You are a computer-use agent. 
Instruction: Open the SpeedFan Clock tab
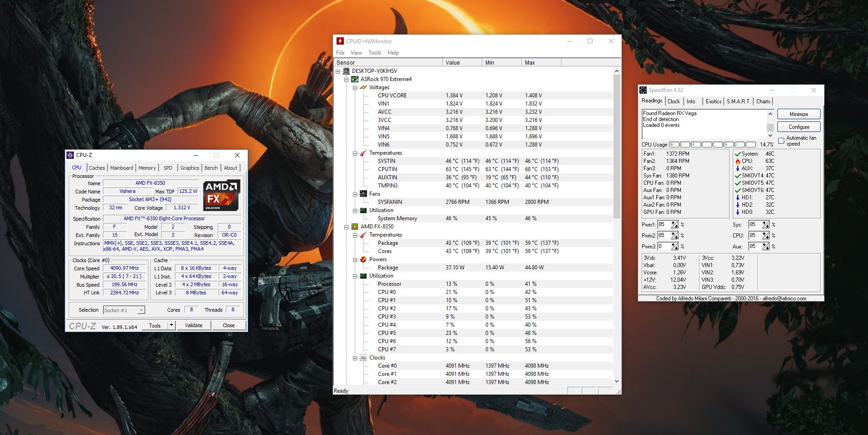tap(674, 101)
